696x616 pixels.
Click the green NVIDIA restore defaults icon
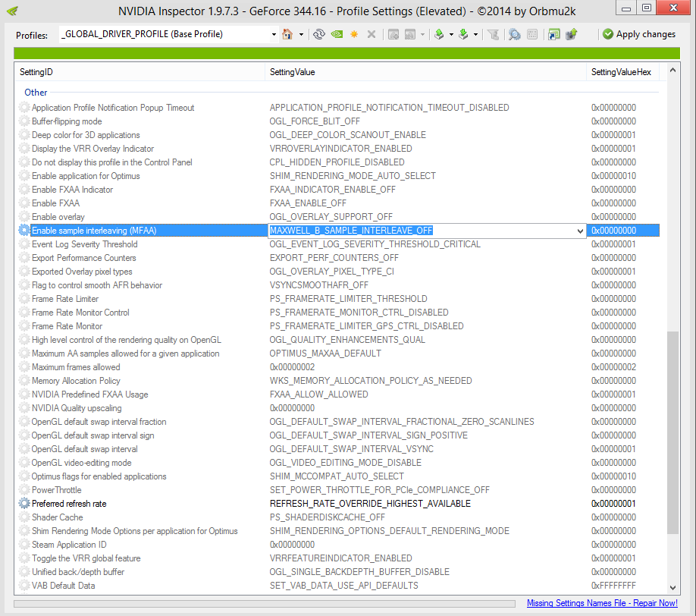click(337, 34)
